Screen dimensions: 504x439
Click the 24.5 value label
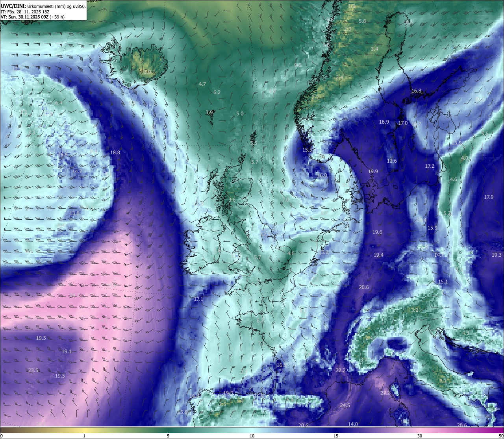pyautogui.click(x=345, y=405)
